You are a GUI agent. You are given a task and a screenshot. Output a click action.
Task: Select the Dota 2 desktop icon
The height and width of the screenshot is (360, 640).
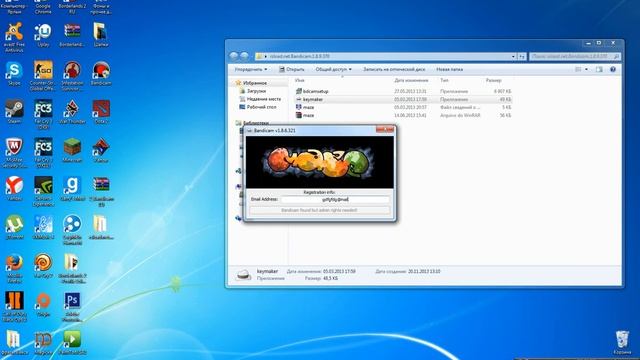(x=101, y=112)
